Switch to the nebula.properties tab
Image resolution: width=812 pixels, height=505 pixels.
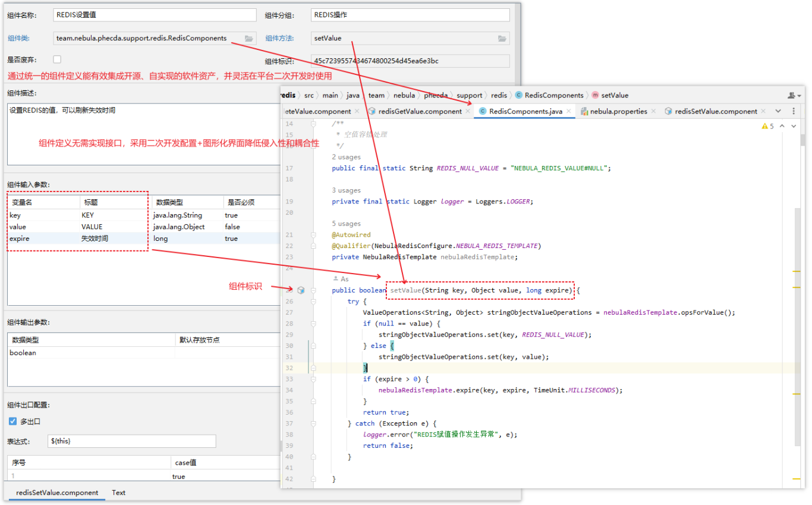[x=618, y=111]
